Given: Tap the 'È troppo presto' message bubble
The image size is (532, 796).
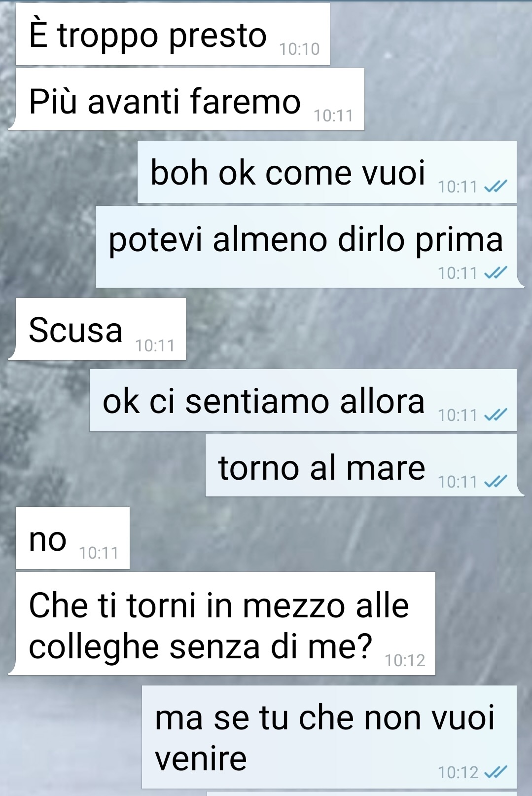Looking at the screenshot, I should (x=173, y=34).
